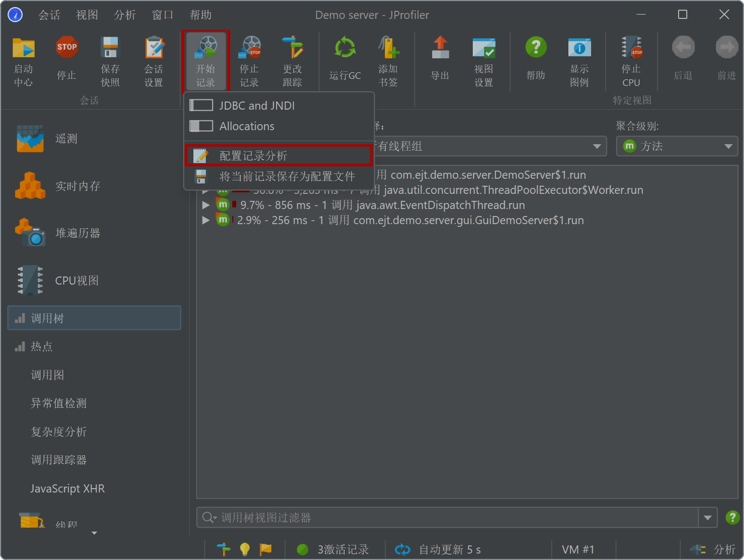Viewport: 744px width, 560px height.
Task: Click the VM #1 status bar entry
Action: (578, 550)
